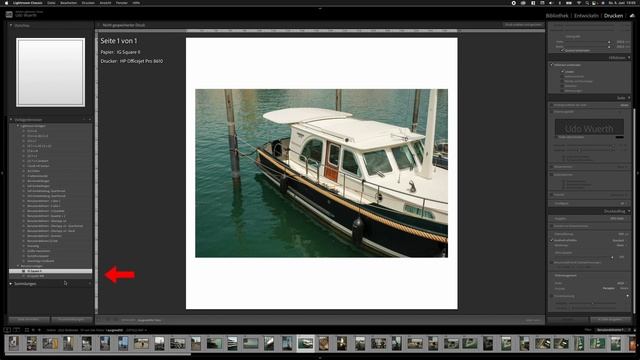Image resolution: width=640 pixels, height=360 pixels.
Task: Open second window display icon
Action: [x=16, y=330]
